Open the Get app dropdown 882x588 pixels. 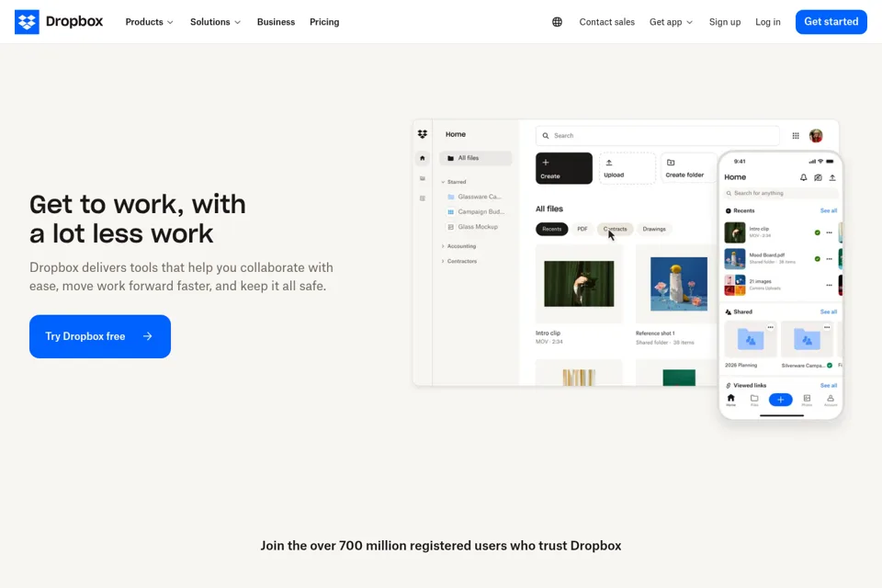[x=671, y=22]
